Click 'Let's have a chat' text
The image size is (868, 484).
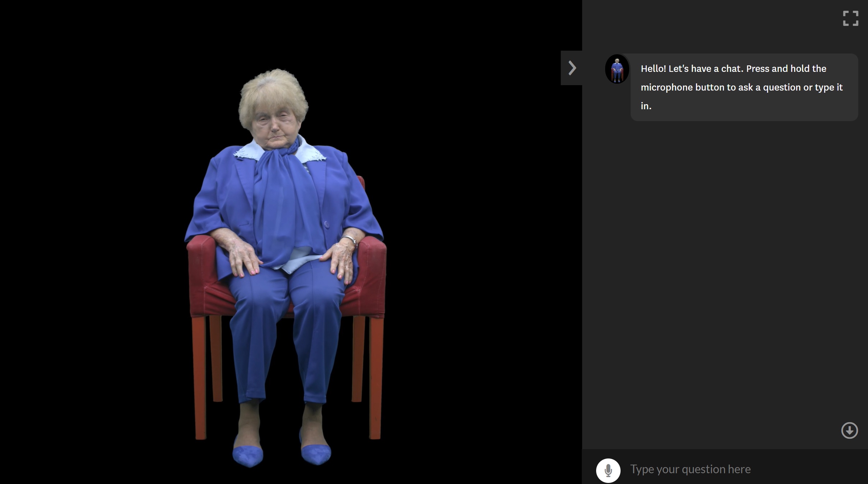pyautogui.click(x=706, y=69)
